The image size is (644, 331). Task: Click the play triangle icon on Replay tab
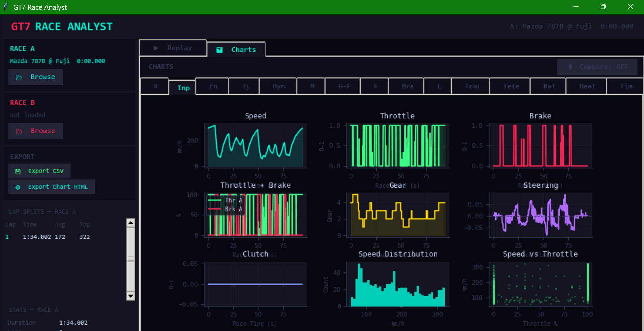pyautogui.click(x=156, y=48)
